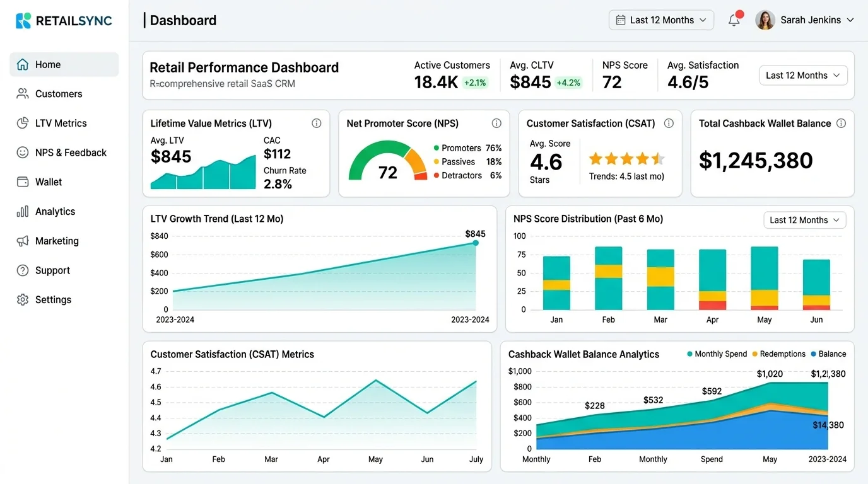Click the NPS & Feedback smiley icon

coord(23,153)
